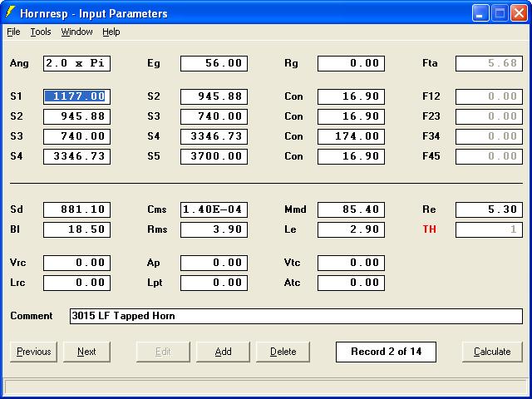Open the Window menu
The image size is (532, 399).
(x=76, y=32)
